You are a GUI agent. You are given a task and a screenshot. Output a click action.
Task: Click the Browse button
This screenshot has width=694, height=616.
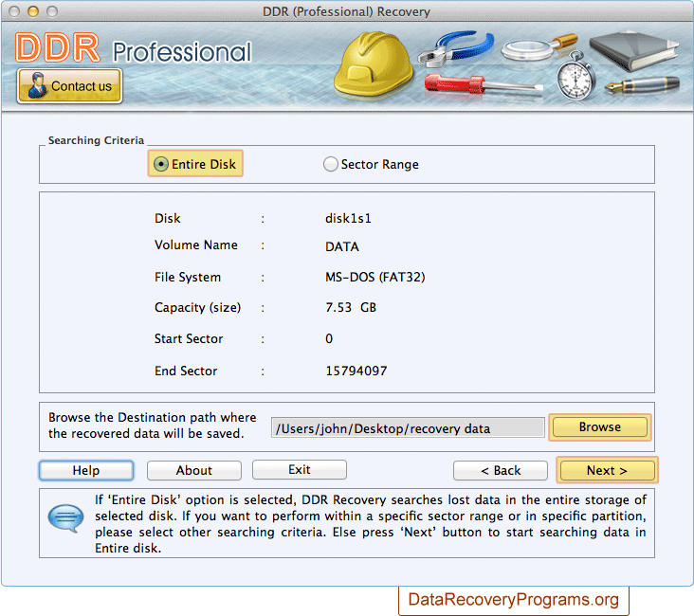(x=600, y=427)
